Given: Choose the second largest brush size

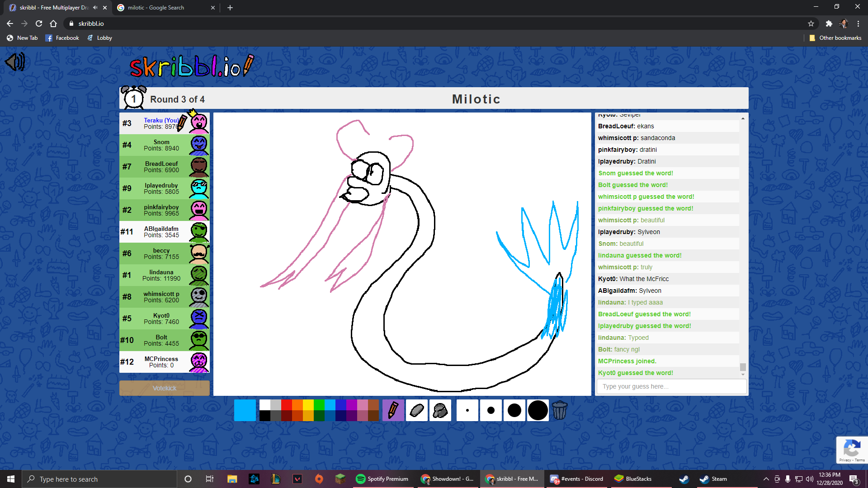Looking at the screenshot, I should 514,410.
